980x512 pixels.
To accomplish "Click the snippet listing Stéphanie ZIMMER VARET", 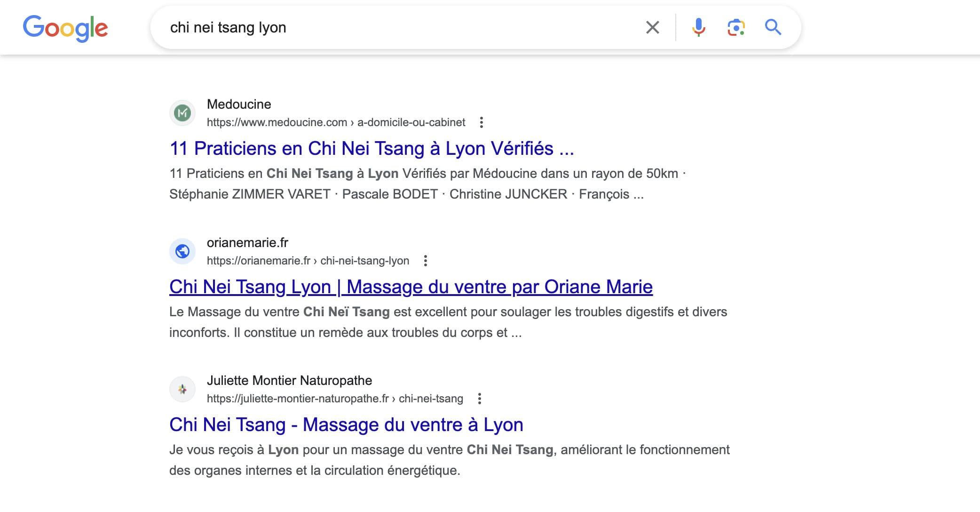I will (427, 184).
